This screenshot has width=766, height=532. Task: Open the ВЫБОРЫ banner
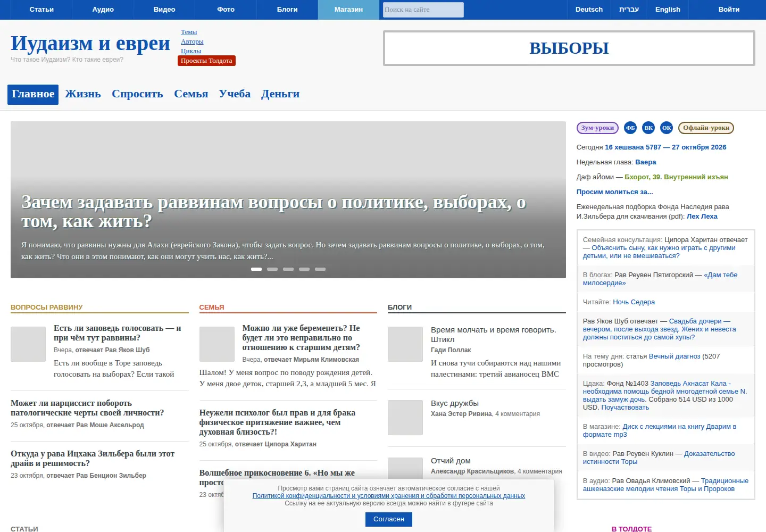tap(569, 48)
